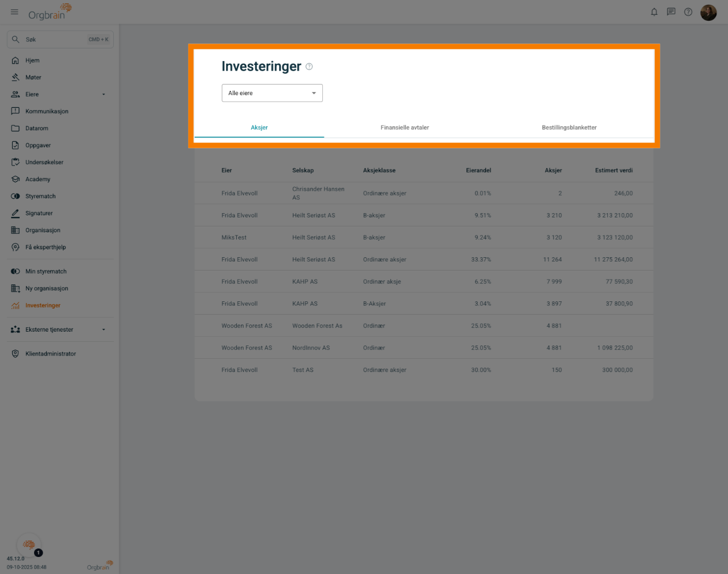This screenshot has height=574, width=728.
Task: Open the user profile avatar
Action: point(708,12)
